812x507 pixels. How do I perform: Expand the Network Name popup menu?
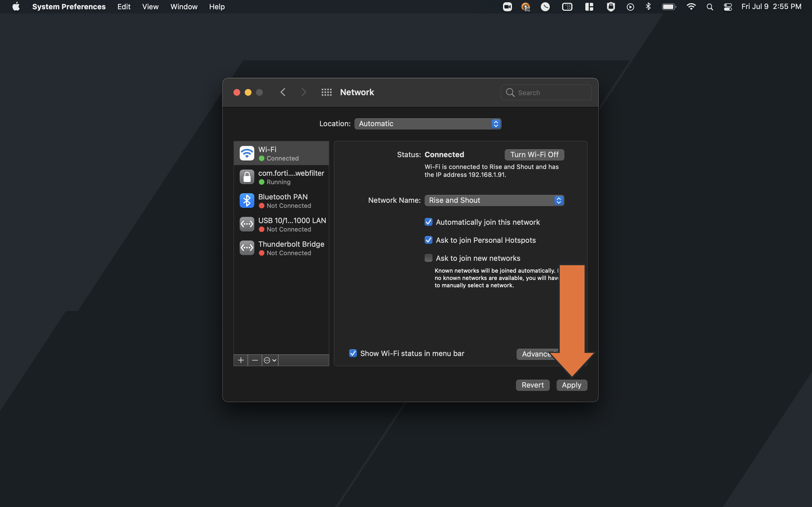pyautogui.click(x=494, y=200)
